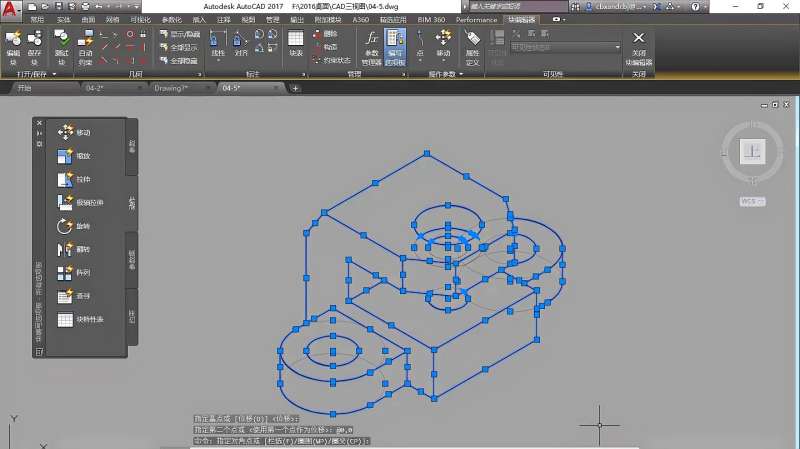Click the Test Block ribbon button
The width and height of the screenshot is (800, 449).
click(x=61, y=47)
